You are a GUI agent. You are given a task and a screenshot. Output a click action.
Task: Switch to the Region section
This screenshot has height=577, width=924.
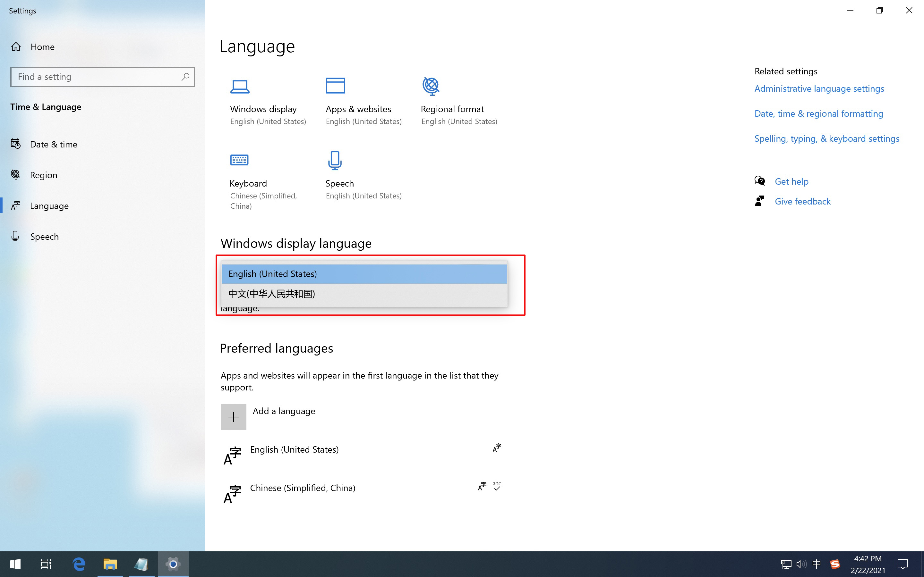click(44, 175)
